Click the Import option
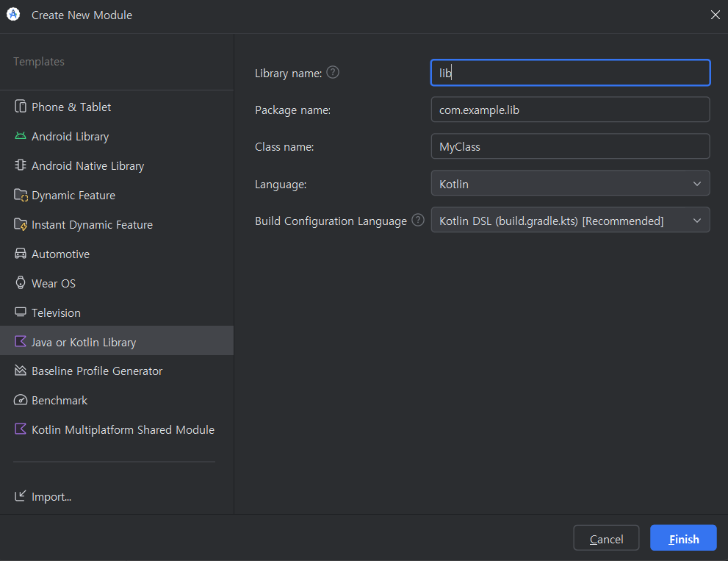 pos(43,496)
